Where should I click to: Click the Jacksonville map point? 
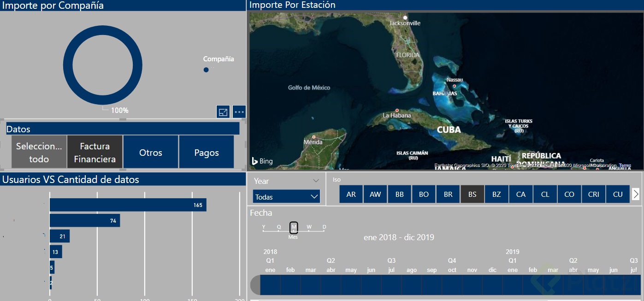[x=405, y=18]
